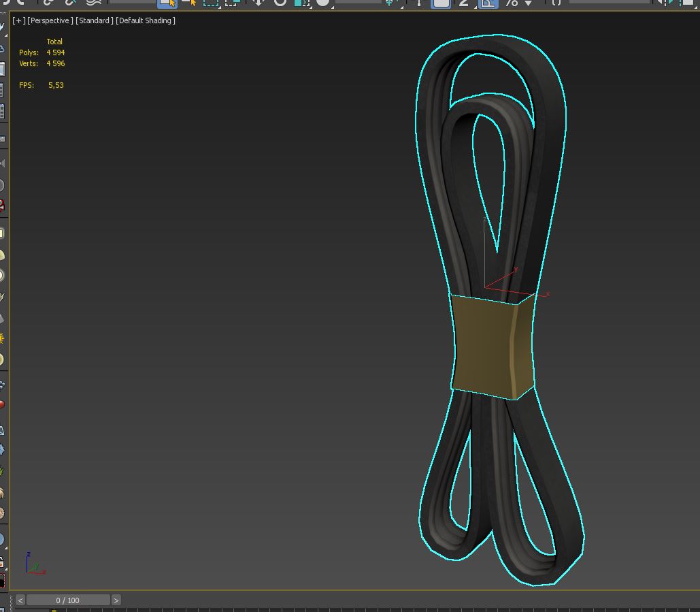Toggle the 2D Snaps button
Viewport: 700px width, 612px height.
tap(465, 3)
